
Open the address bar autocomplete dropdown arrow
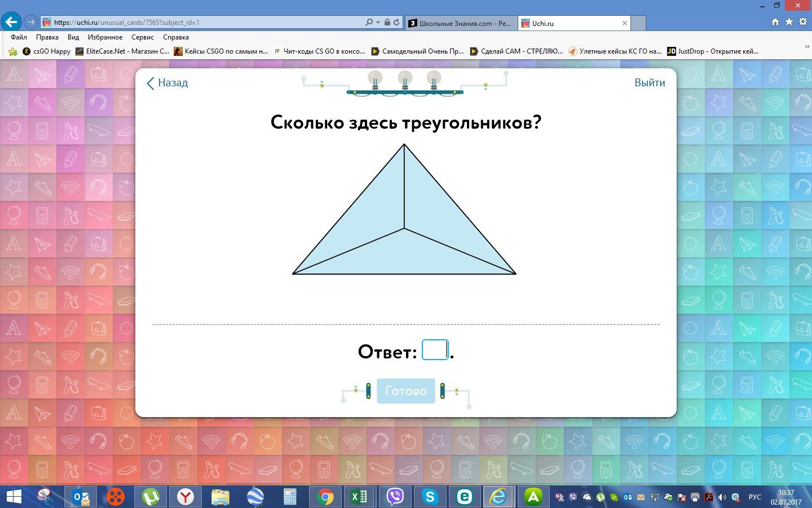(x=378, y=23)
